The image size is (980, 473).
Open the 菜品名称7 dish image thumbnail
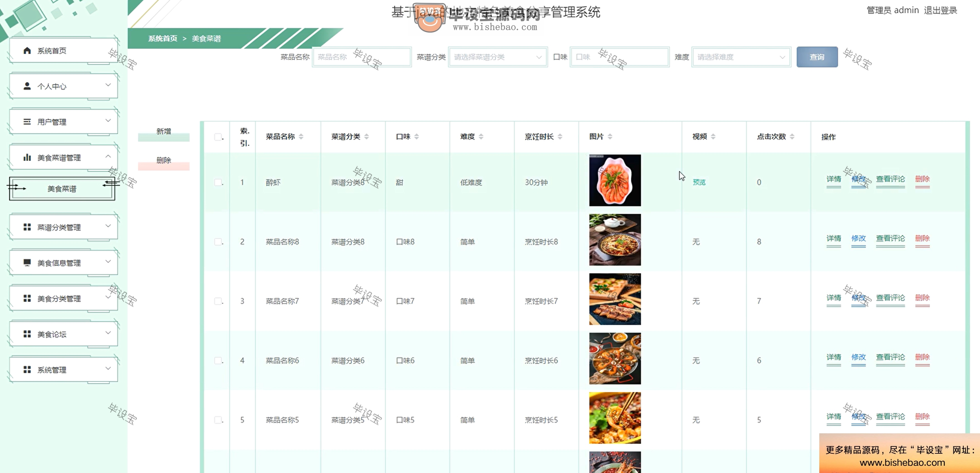[615, 299]
